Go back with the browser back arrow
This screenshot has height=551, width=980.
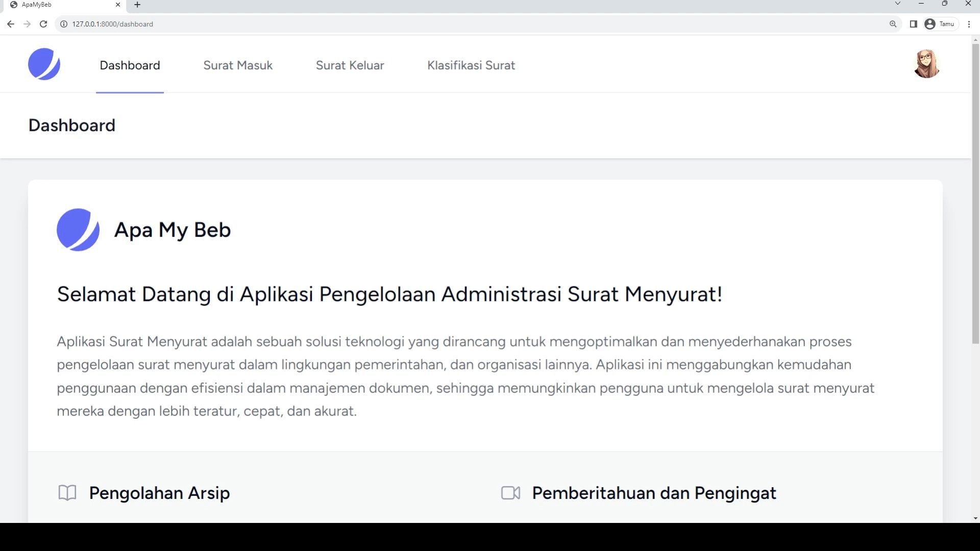coord(11,24)
